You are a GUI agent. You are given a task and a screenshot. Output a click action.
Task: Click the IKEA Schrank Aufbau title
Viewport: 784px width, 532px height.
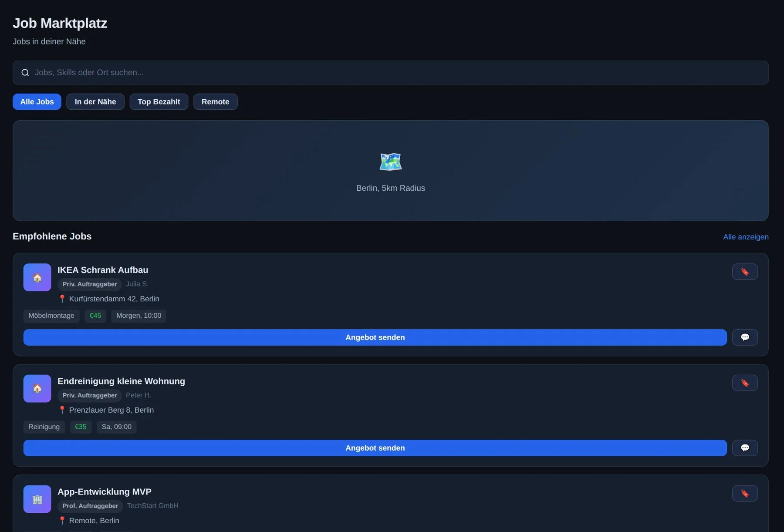tap(103, 270)
